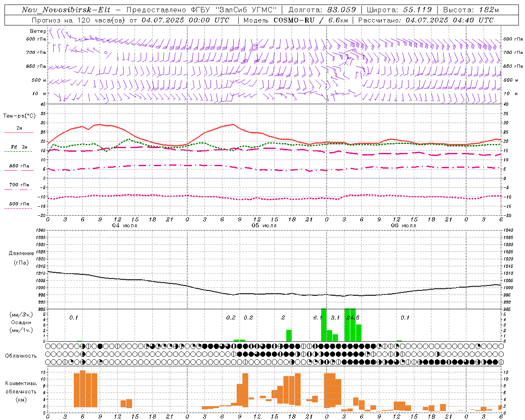Image resolution: width=525 pixels, height=420 pixels.
Task: Click the 40 value on left temperature axis
Action: pyautogui.click(x=43, y=104)
